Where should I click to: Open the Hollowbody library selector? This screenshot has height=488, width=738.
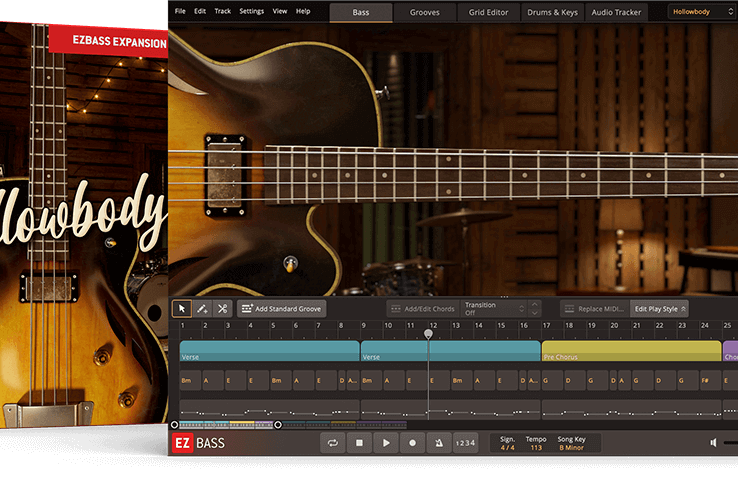(702, 12)
